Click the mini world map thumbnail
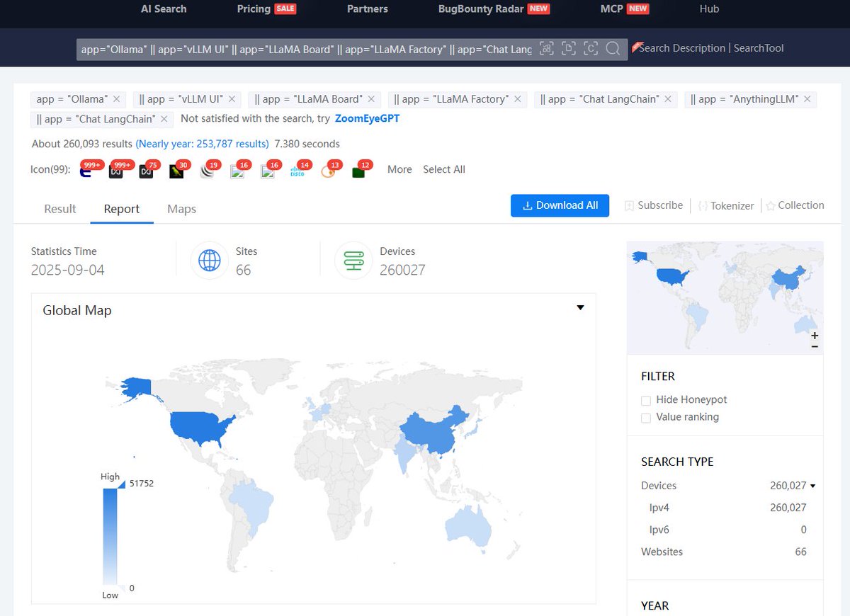Image resolution: width=850 pixels, height=616 pixels. [725, 297]
